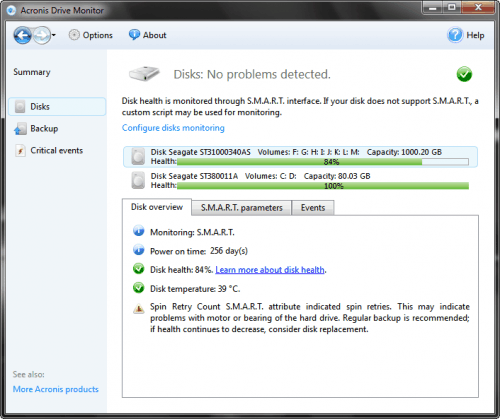
Task: Minimize the Acronis Drive Monitor window
Action: [433, 8]
